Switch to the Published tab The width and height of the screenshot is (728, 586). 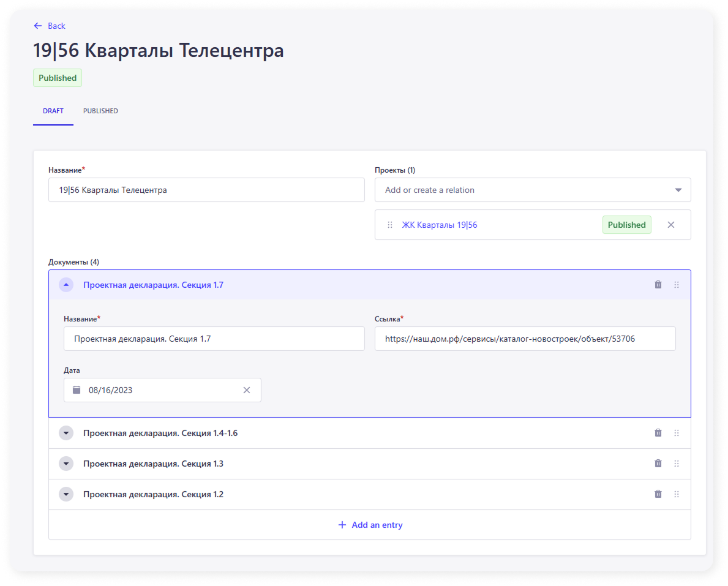[x=100, y=111]
